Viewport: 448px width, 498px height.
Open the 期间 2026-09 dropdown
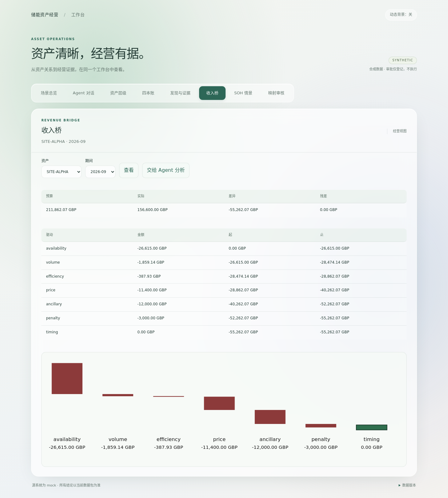[100, 172]
